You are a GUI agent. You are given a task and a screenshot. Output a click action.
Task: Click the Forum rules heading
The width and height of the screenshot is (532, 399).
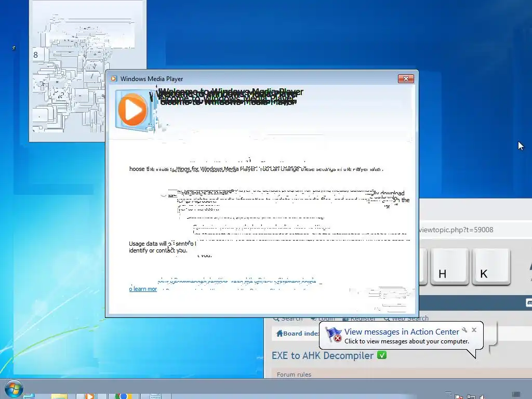tap(294, 375)
